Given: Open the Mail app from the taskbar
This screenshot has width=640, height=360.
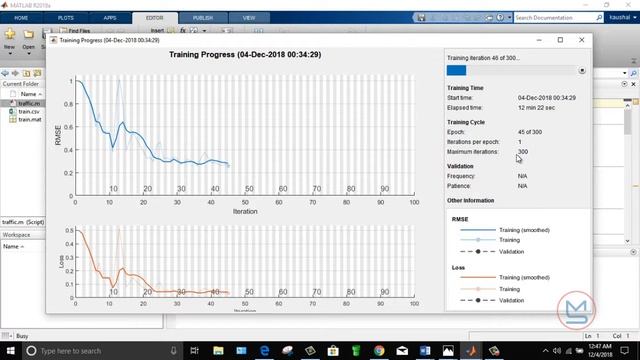Looking at the screenshot, I should coord(402,351).
